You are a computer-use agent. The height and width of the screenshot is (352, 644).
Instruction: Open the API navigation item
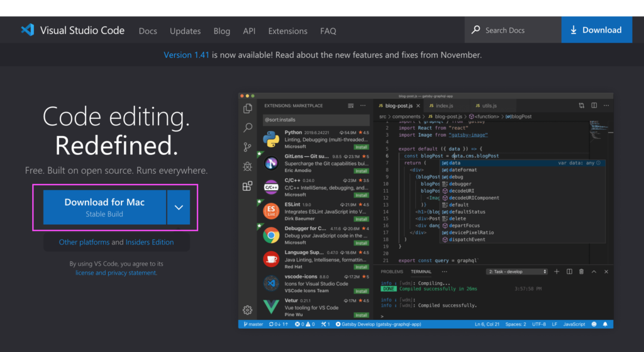point(249,31)
